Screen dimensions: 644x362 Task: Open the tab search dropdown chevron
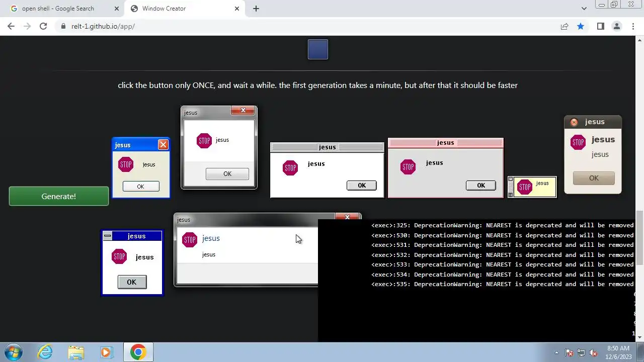tap(584, 9)
